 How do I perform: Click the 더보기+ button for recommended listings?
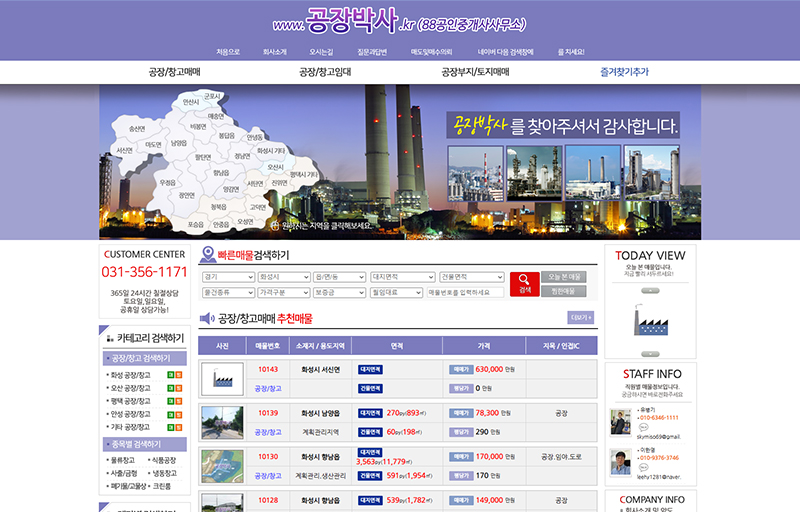click(x=581, y=318)
